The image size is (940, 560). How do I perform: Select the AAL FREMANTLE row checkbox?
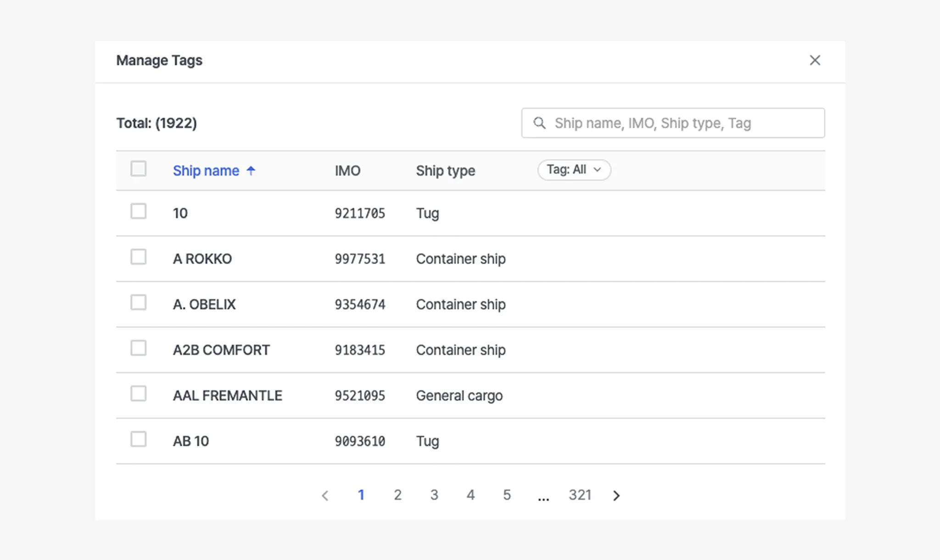pyautogui.click(x=138, y=394)
